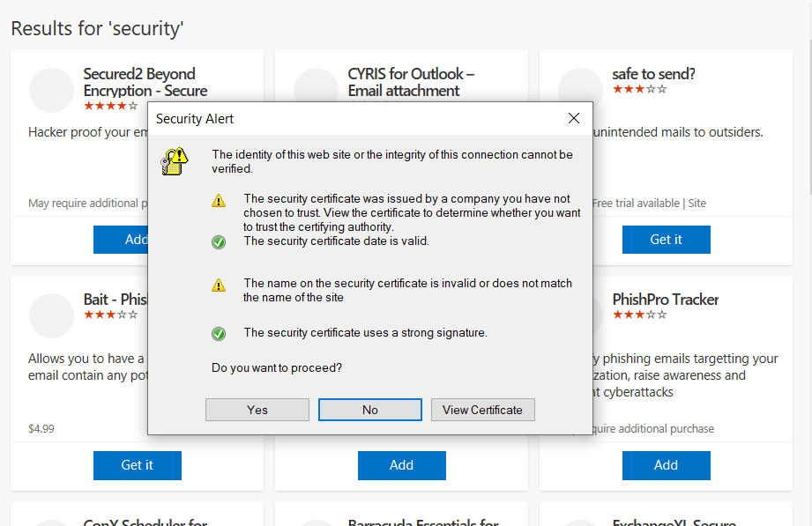This screenshot has width=812, height=526.
Task: Click the warning triangle beside the untrusted company message
Action: pyautogui.click(x=219, y=200)
